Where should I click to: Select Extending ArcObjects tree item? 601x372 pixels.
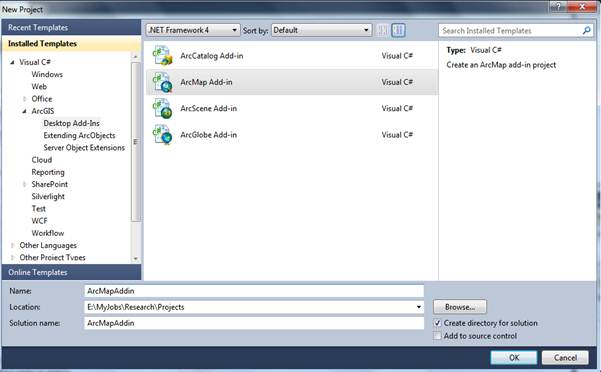tap(79, 136)
